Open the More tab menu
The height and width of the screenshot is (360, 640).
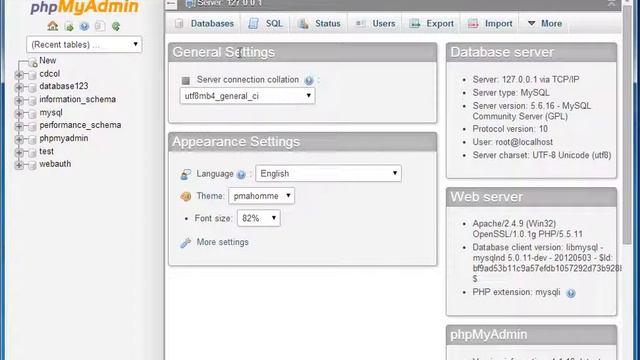click(545, 24)
